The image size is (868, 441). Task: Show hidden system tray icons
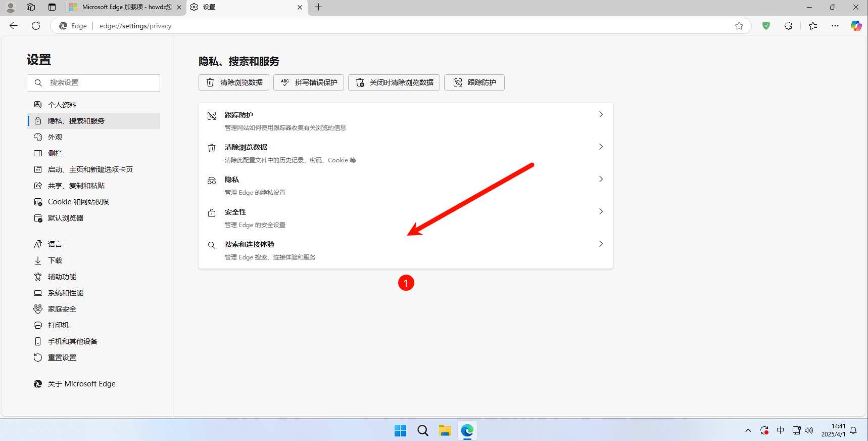click(748, 430)
